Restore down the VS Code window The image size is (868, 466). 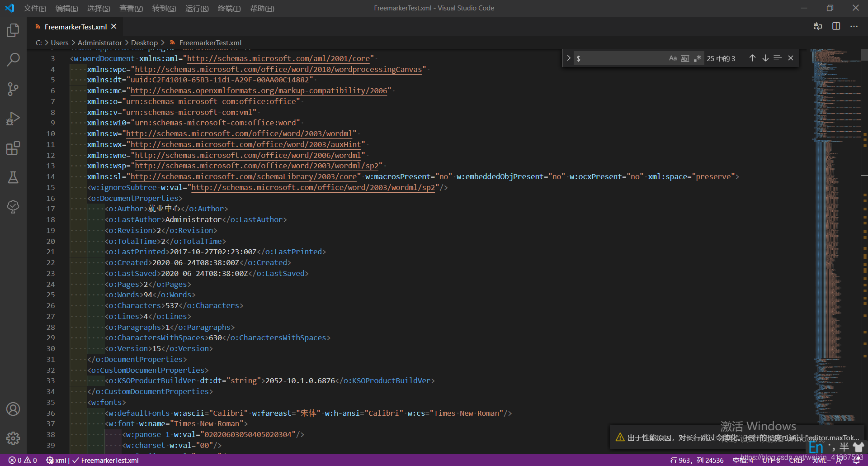[830, 8]
